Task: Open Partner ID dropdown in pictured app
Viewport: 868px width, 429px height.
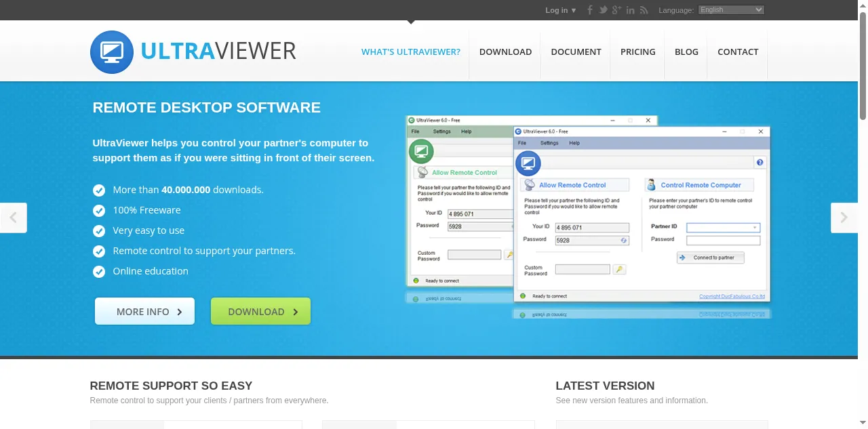Action: (x=755, y=228)
